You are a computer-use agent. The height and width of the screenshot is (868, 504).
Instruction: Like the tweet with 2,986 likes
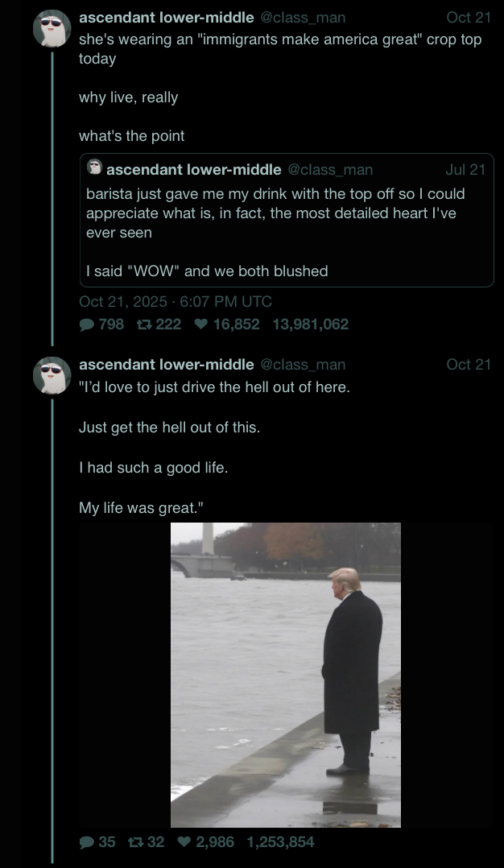click(x=185, y=842)
